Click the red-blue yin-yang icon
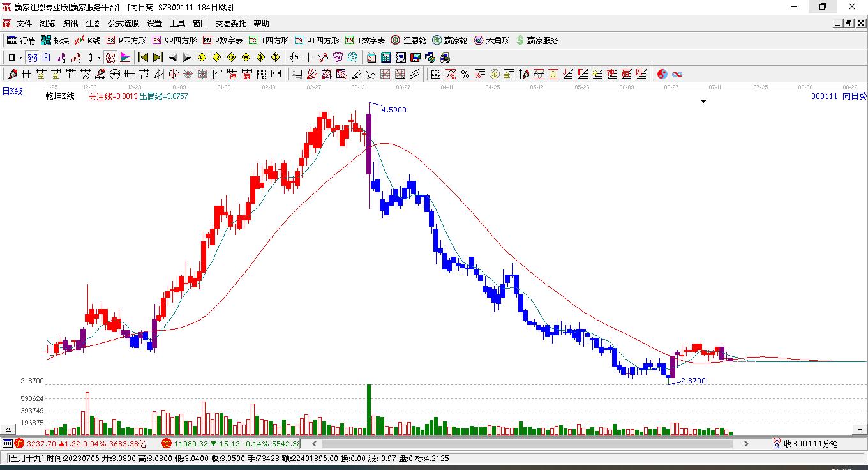 [x=662, y=74]
